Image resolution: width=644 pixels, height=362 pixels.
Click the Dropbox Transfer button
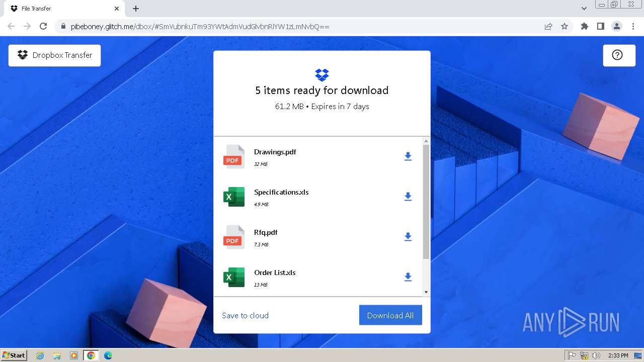[x=54, y=55]
